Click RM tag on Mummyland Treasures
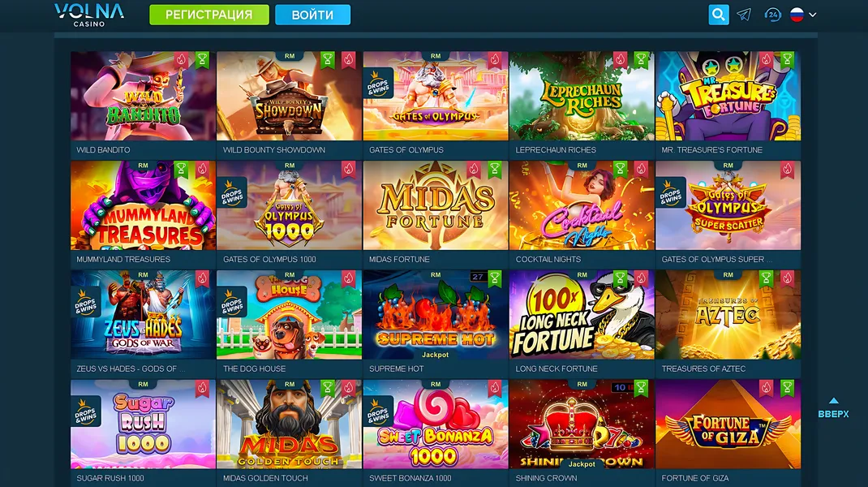This screenshot has height=487, width=868. (143, 166)
